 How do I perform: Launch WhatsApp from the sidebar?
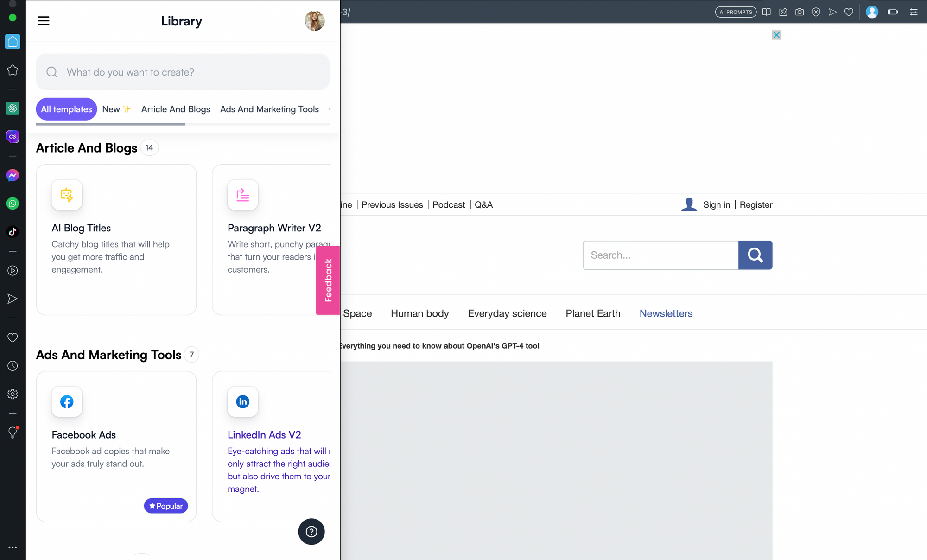pos(13,204)
